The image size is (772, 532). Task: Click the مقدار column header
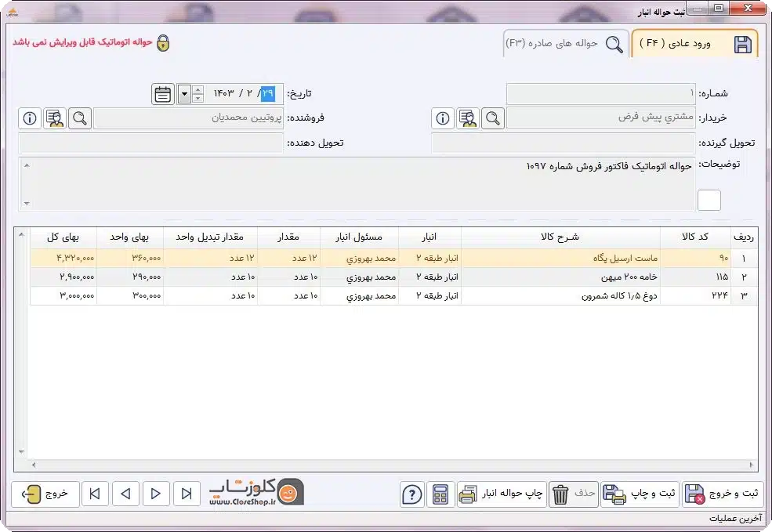(x=288, y=237)
